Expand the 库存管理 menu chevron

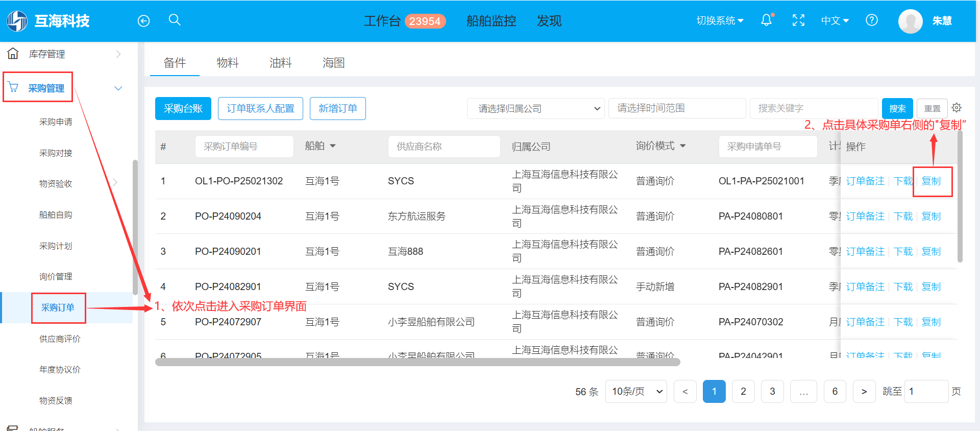118,54
